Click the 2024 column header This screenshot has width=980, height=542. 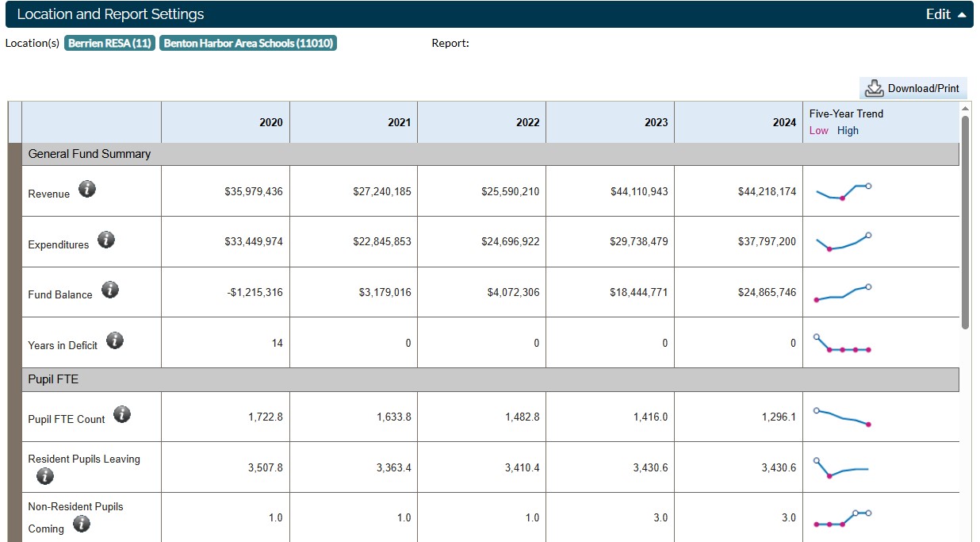(783, 122)
